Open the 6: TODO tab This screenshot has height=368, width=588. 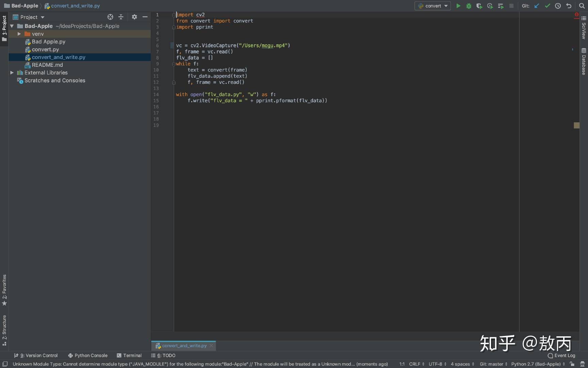pos(163,355)
